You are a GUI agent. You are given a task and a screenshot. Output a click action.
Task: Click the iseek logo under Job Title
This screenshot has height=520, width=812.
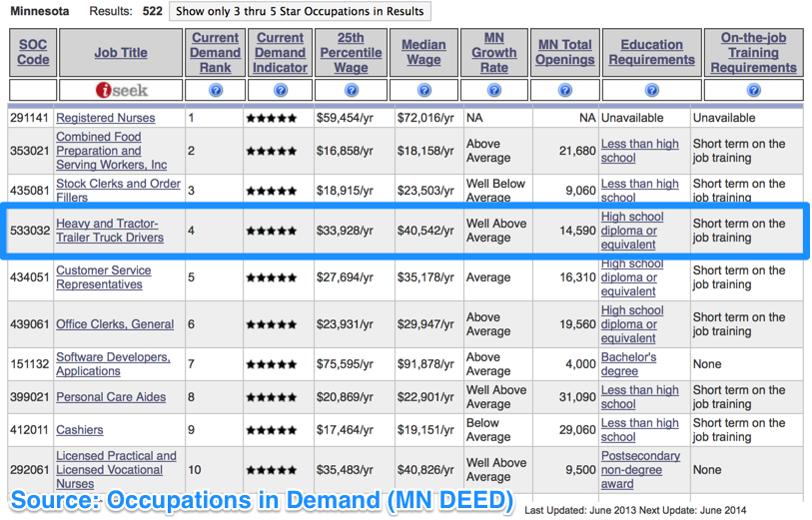coord(121,90)
